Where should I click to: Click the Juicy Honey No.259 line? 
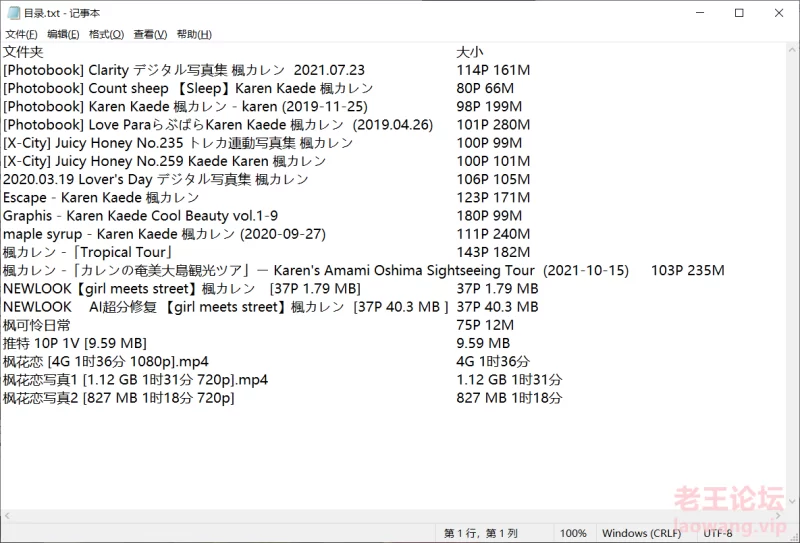point(164,161)
